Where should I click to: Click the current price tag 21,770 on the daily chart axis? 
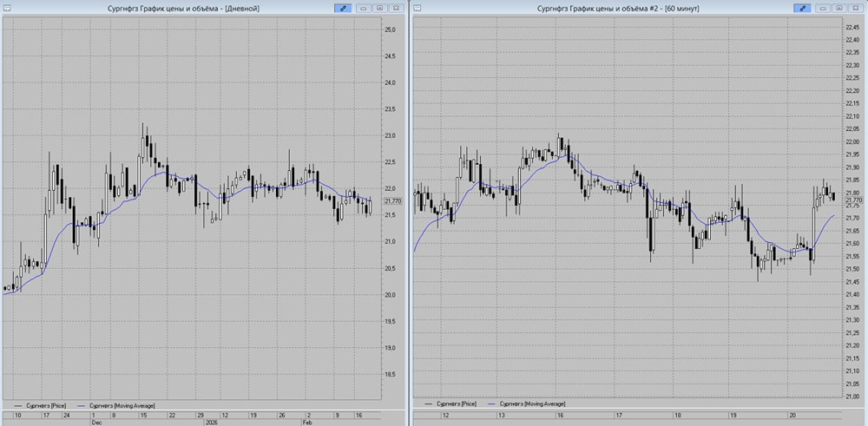pos(391,201)
